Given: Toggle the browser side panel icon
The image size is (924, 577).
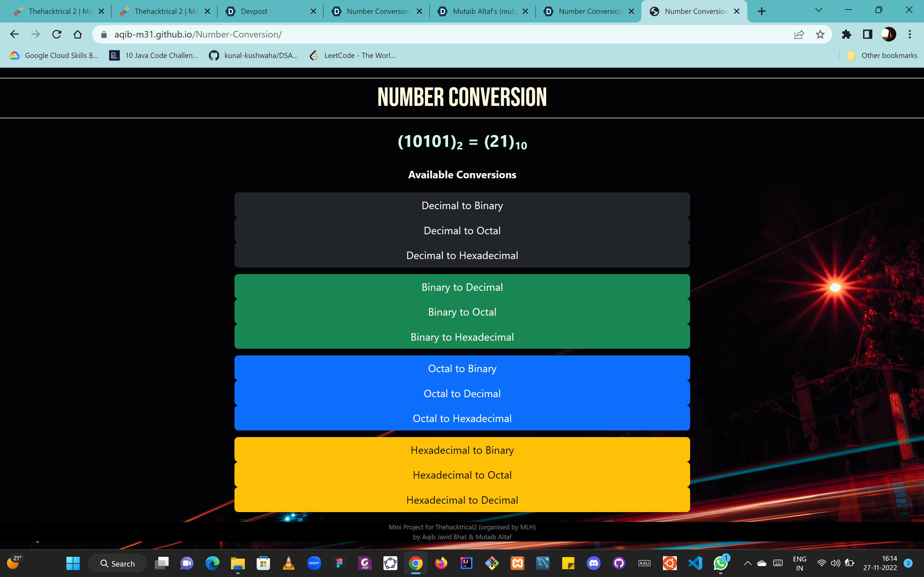Looking at the screenshot, I should tap(867, 34).
